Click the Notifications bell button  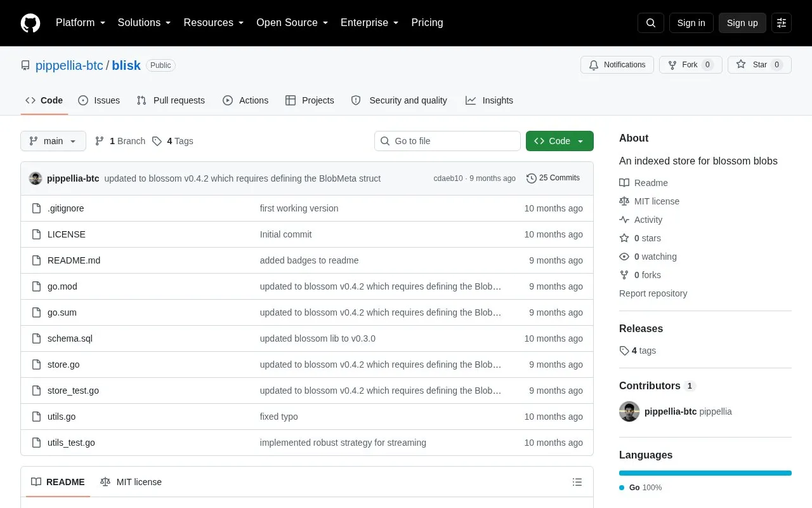(617, 65)
